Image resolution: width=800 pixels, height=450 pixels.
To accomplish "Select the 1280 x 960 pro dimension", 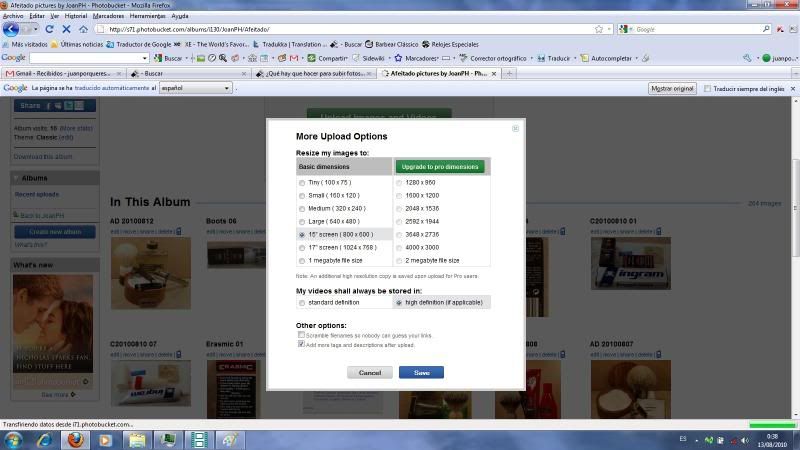I will [399, 183].
